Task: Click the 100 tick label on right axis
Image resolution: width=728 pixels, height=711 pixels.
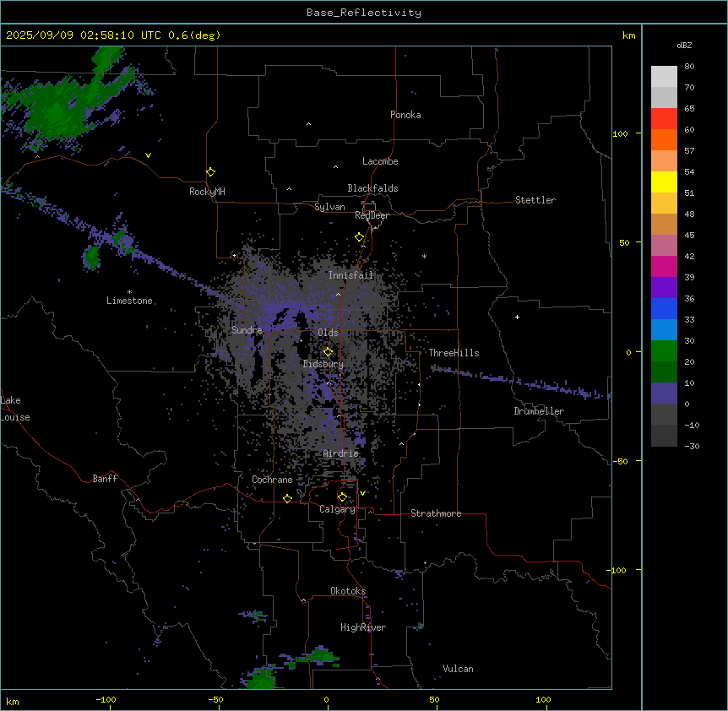Action: pyautogui.click(x=620, y=133)
